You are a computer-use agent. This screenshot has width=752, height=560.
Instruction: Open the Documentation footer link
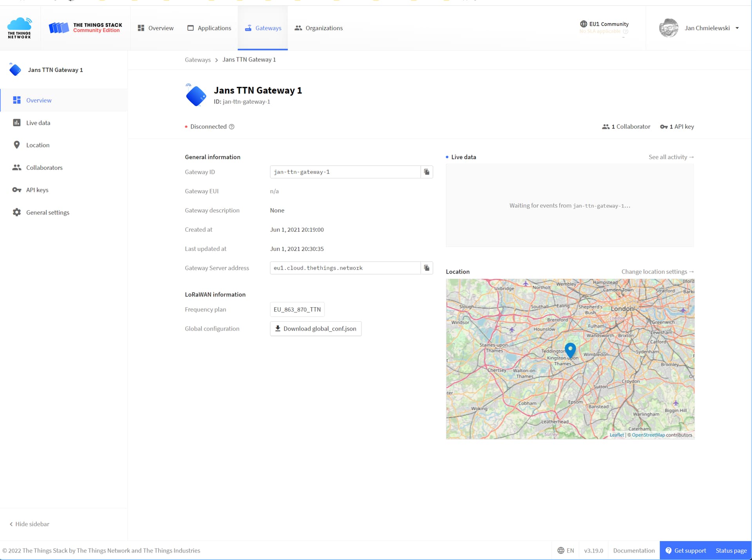(x=634, y=551)
